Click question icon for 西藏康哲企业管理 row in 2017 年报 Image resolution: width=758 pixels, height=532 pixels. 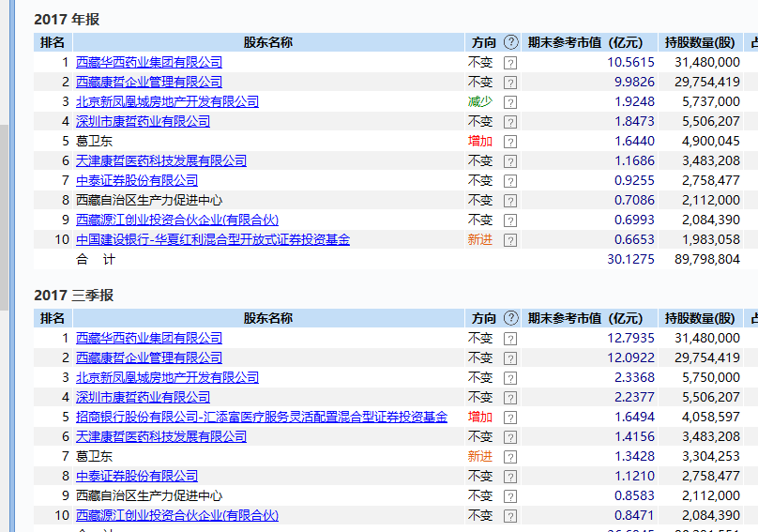[x=510, y=83]
